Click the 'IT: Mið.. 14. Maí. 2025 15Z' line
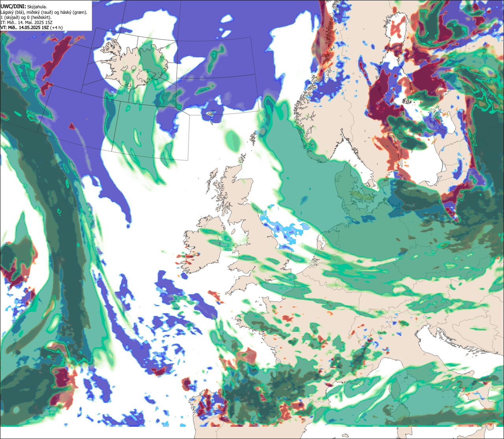 tap(26, 22)
